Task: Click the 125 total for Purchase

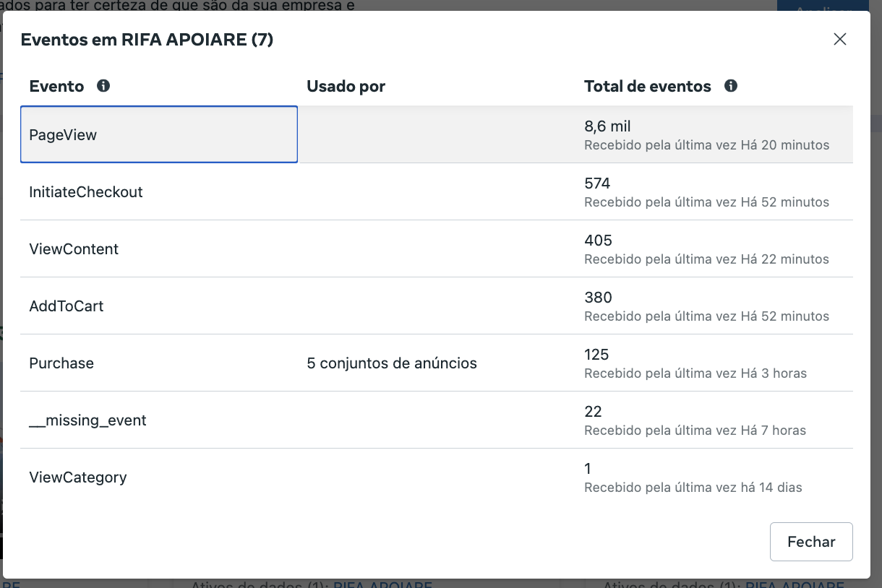Action: click(x=596, y=355)
